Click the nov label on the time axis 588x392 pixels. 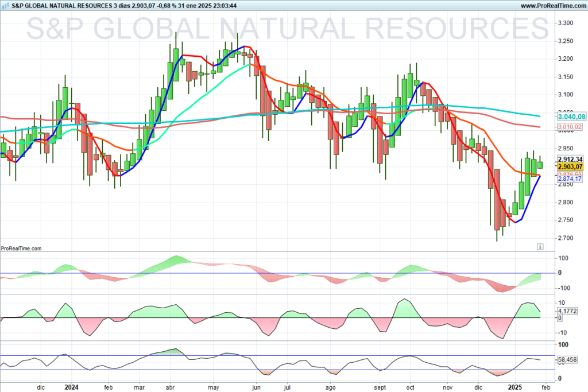pyautogui.click(x=447, y=387)
